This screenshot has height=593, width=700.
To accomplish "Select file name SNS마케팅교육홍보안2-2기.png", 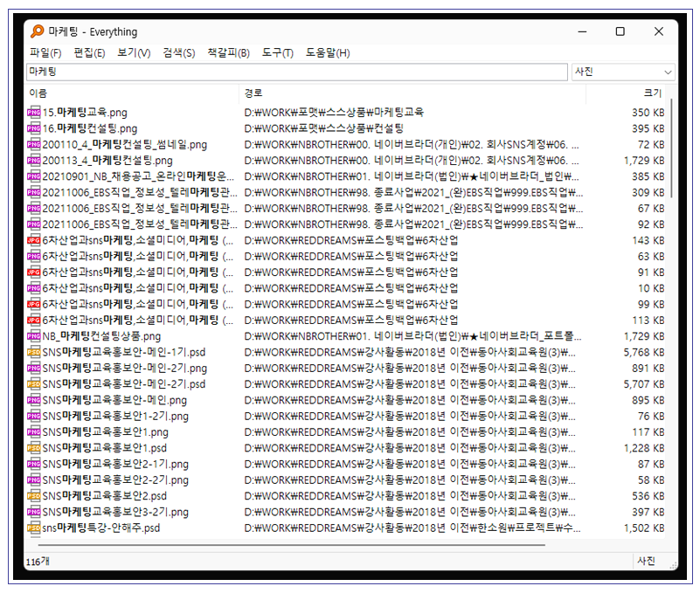I will pyautogui.click(x=115, y=480).
